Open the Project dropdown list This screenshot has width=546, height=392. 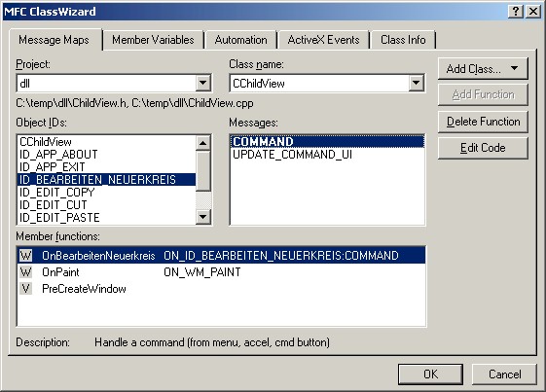coord(202,84)
